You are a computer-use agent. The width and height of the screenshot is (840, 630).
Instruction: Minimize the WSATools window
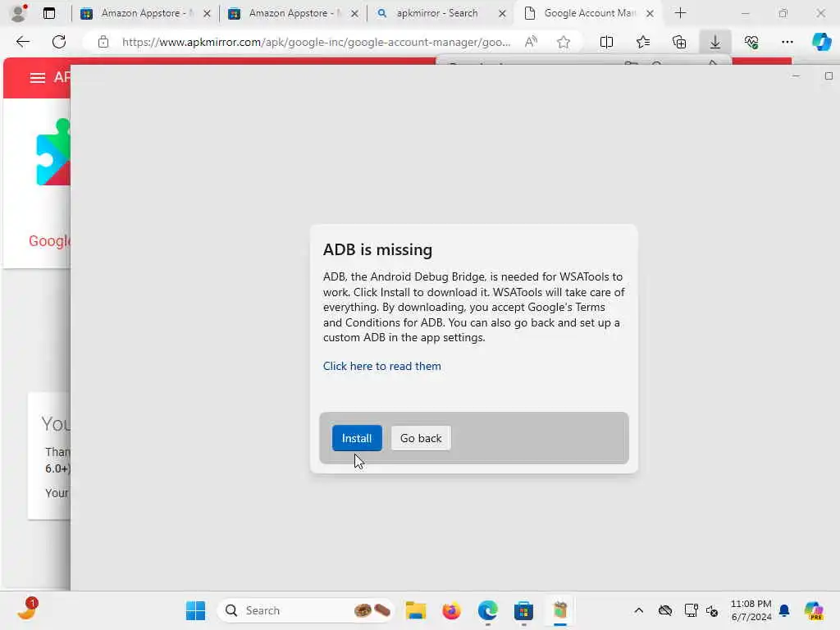[796, 76]
